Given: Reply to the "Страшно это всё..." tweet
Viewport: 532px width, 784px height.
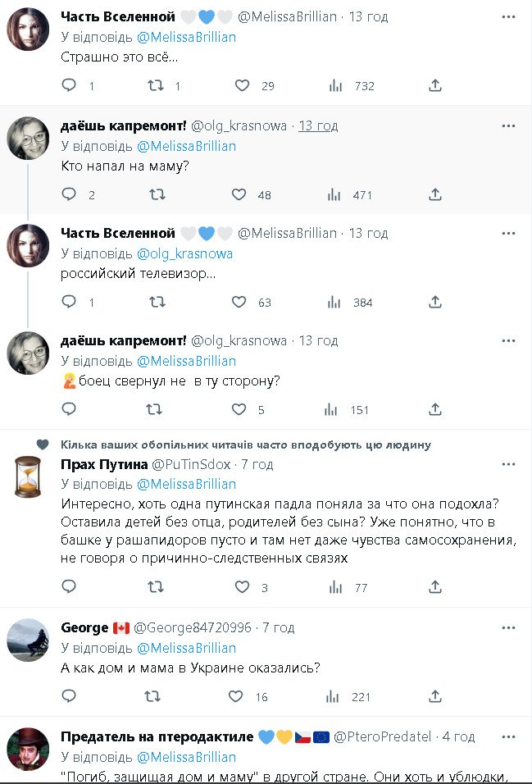Looking at the screenshot, I should [x=69, y=85].
